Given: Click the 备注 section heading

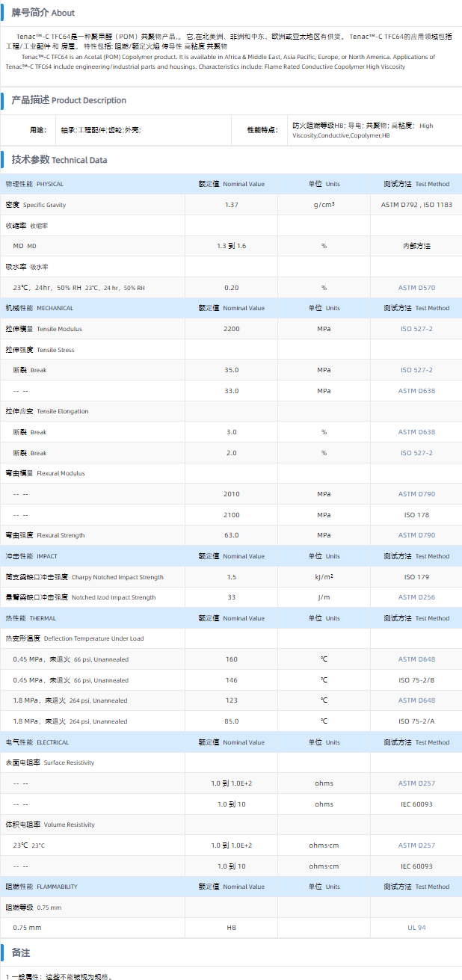Looking at the screenshot, I should [x=21, y=953].
